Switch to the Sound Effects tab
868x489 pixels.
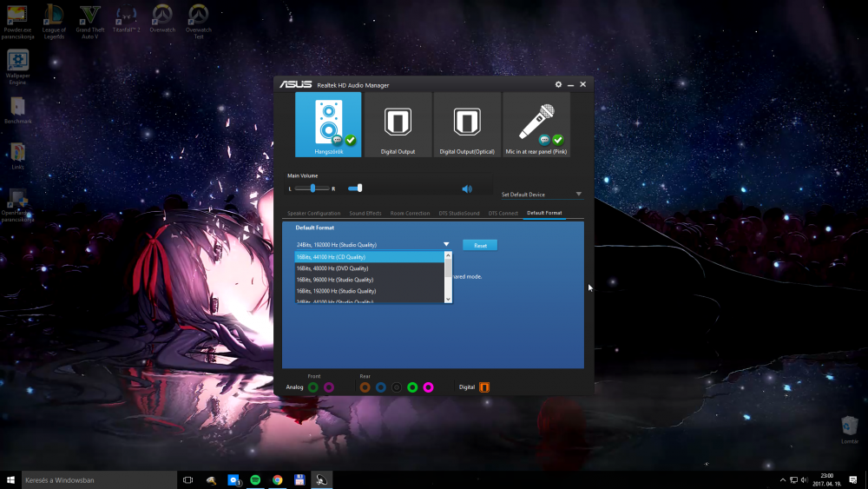point(365,213)
